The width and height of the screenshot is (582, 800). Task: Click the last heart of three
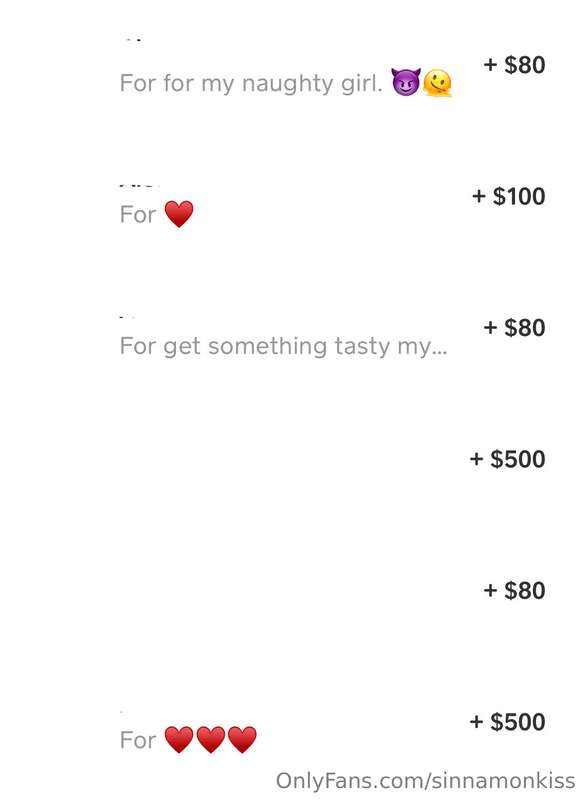click(242, 739)
